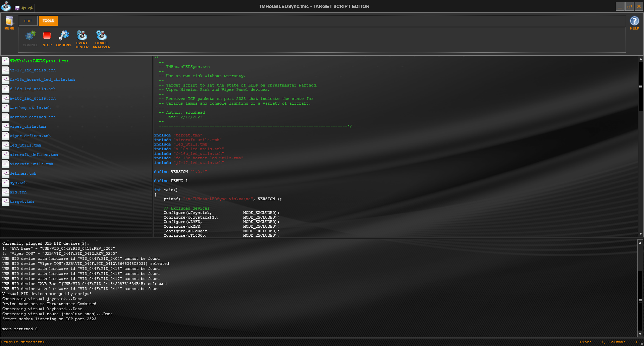Click the Save floppy disk icon
The image size is (644, 346).
[x=17, y=8]
